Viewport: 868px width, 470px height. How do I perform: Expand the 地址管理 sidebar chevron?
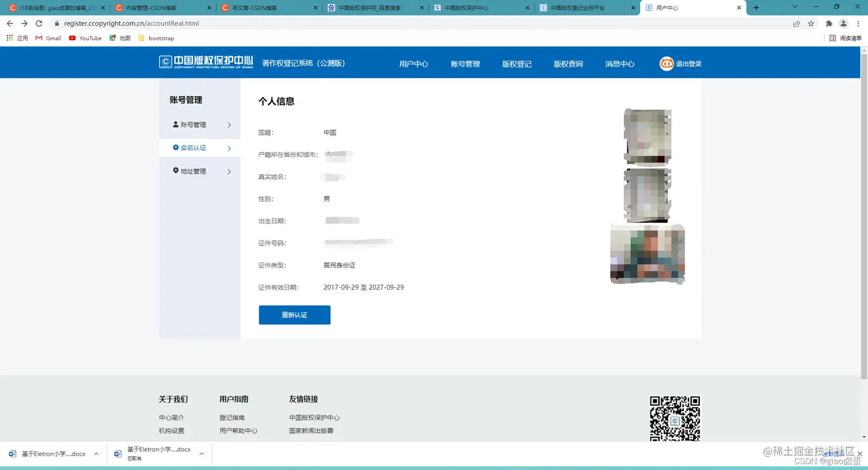click(228, 170)
